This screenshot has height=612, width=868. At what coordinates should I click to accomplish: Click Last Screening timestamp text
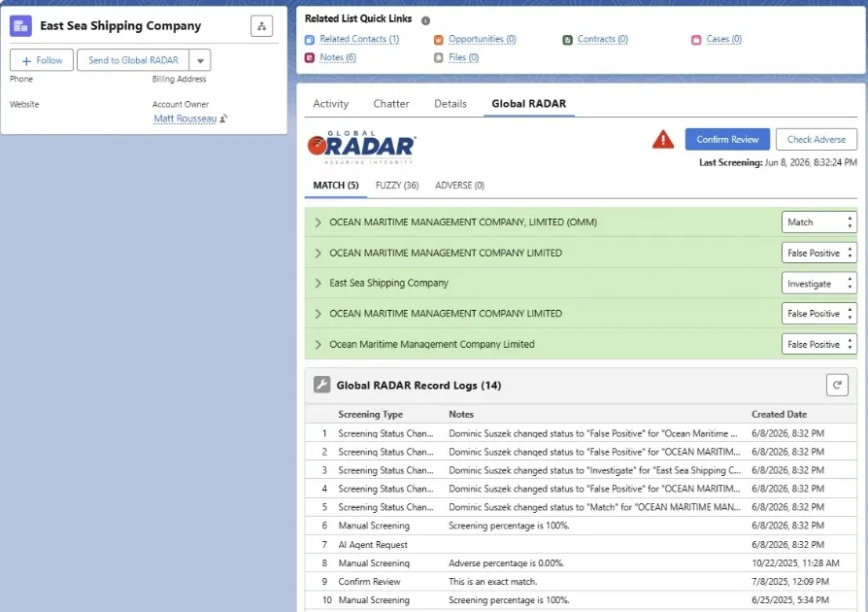pyautogui.click(x=778, y=163)
